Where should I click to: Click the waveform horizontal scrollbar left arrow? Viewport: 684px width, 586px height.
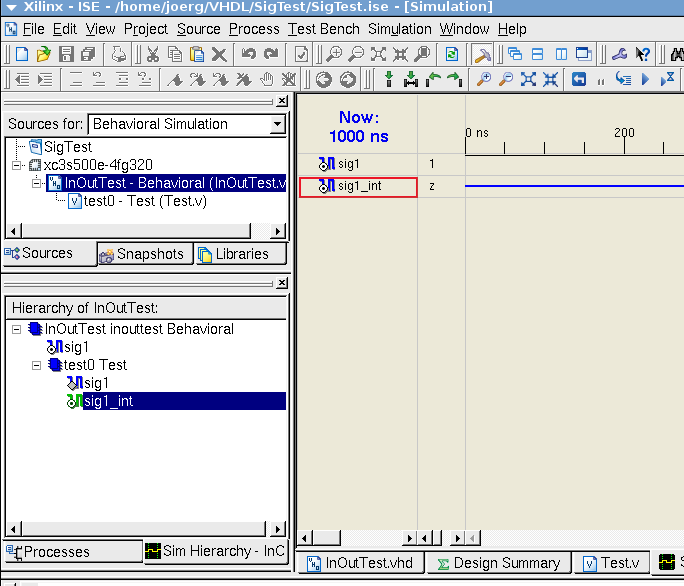click(304, 538)
